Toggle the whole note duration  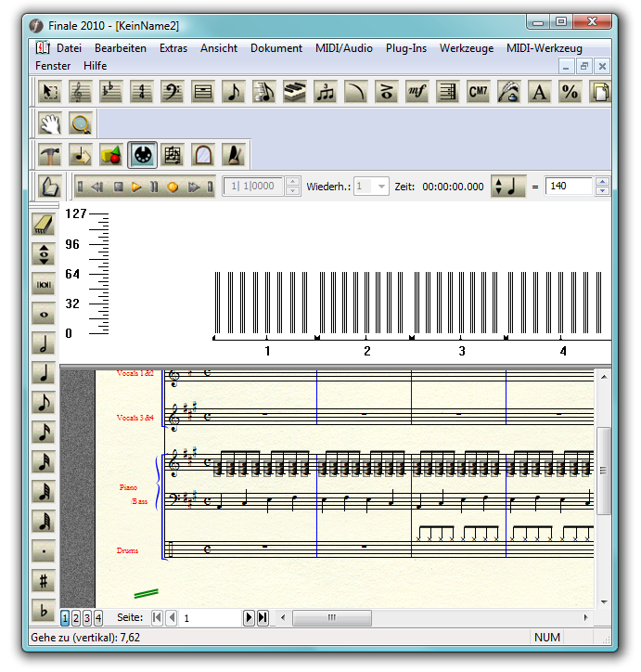coord(44,314)
